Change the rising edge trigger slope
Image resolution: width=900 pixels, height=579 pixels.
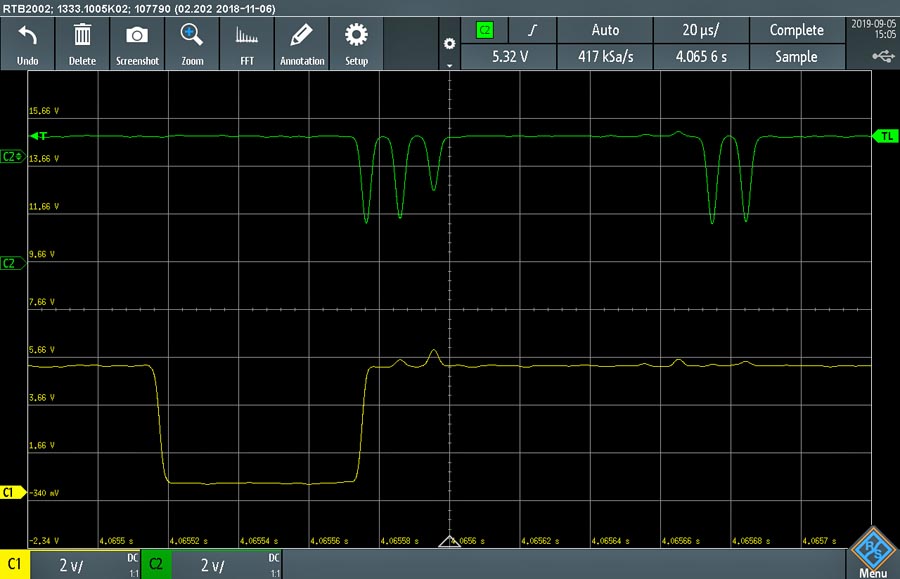pyautogui.click(x=533, y=30)
